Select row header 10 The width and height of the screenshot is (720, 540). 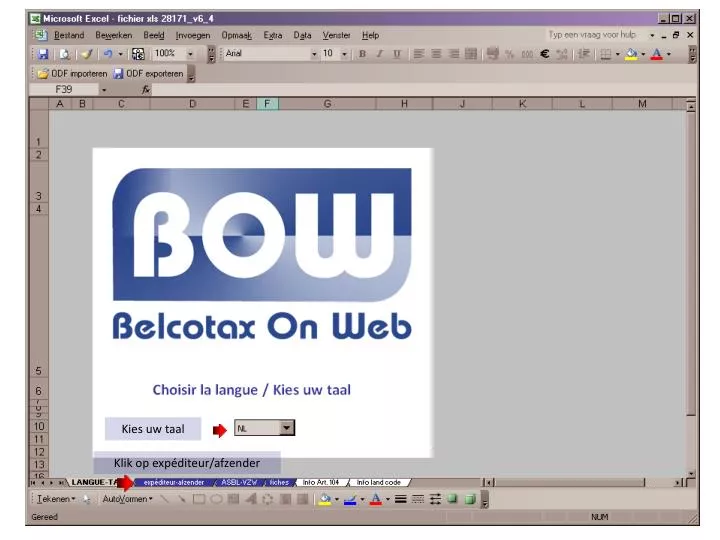click(x=39, y=427)
